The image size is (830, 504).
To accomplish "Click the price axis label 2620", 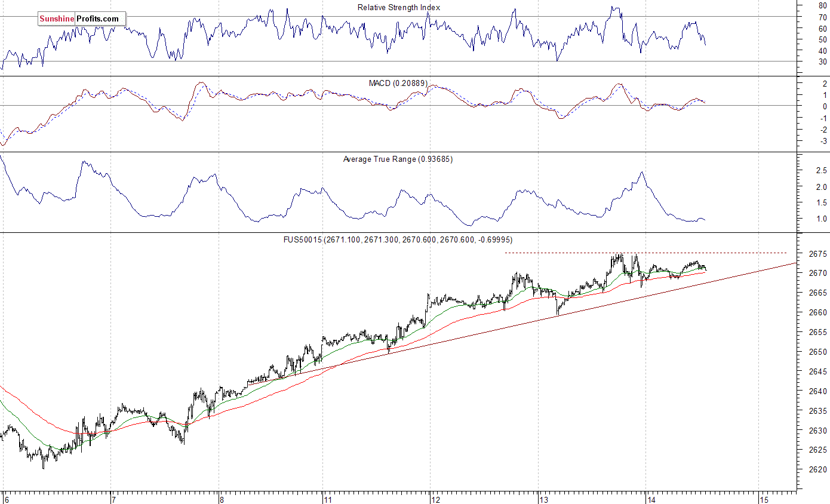I will (x=818, y=470).
